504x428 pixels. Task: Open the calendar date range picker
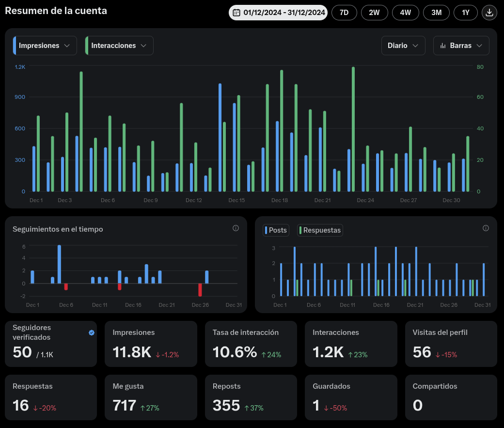tap(278, 13)
